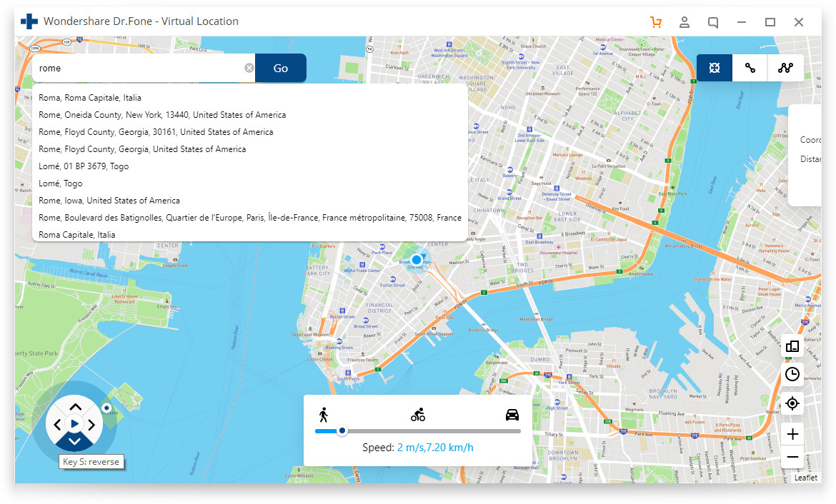Select walking speed preset icon
The height and width of the screenshot is (504, 836).
coord(324,413)
